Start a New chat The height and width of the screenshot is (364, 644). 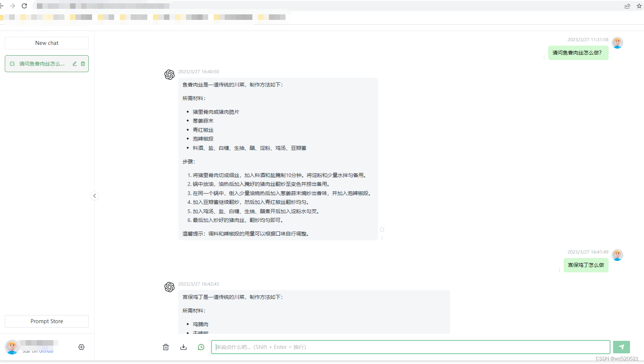click(x=46, y=43)
